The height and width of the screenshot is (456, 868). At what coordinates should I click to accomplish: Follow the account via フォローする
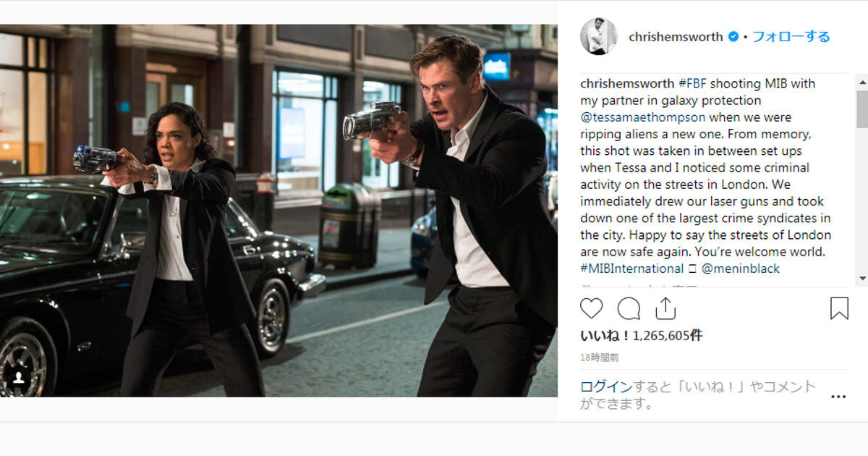point(791,36)
